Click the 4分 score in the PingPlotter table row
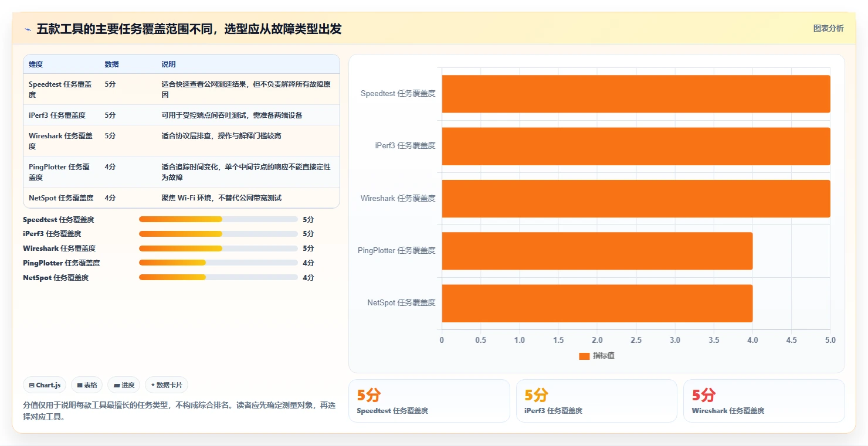 110,167
